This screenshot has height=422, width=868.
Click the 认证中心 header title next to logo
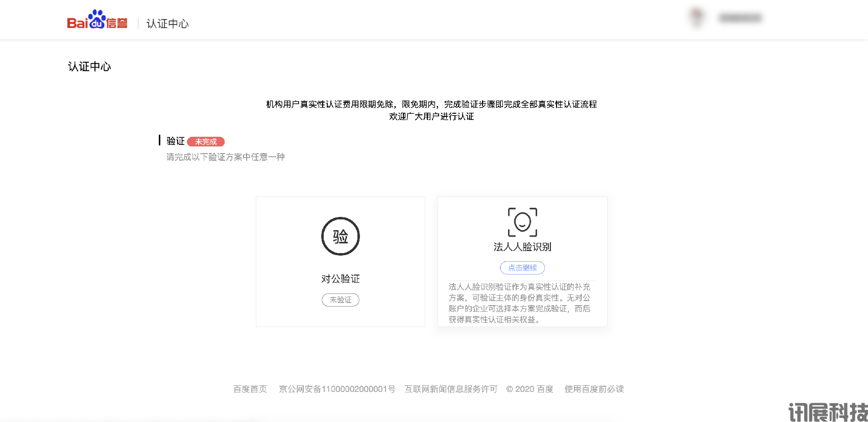[x=167, y=24]
